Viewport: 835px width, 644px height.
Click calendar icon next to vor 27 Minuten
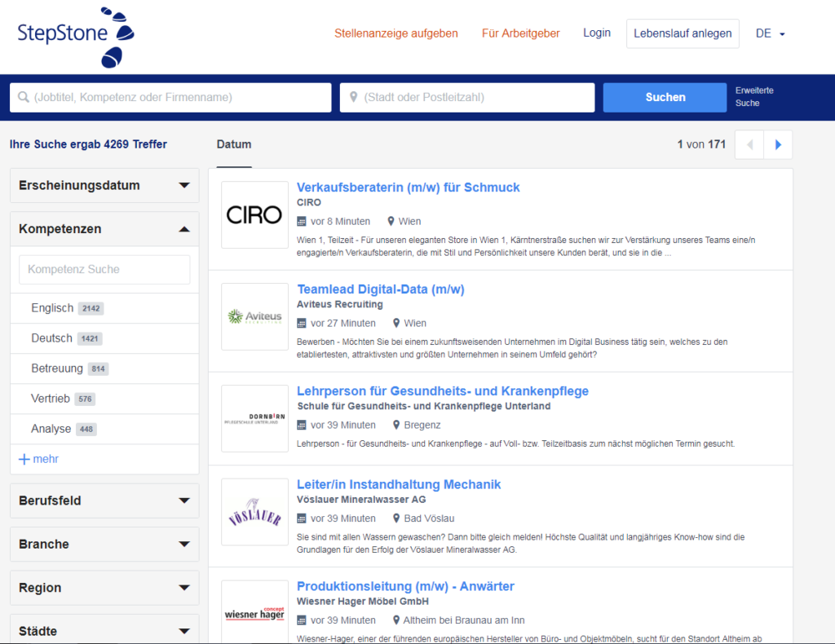302,323
